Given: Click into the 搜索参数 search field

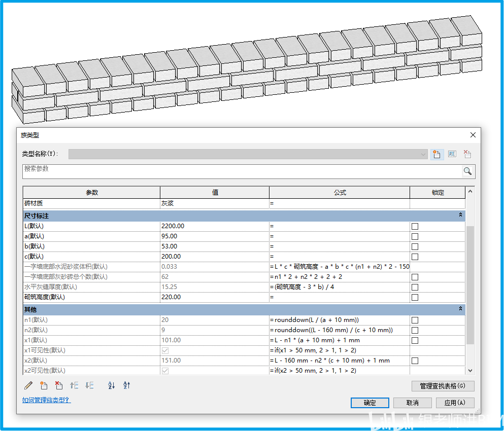Looking at the screenshot, I should pyautogui.click(x=241, y=171).
